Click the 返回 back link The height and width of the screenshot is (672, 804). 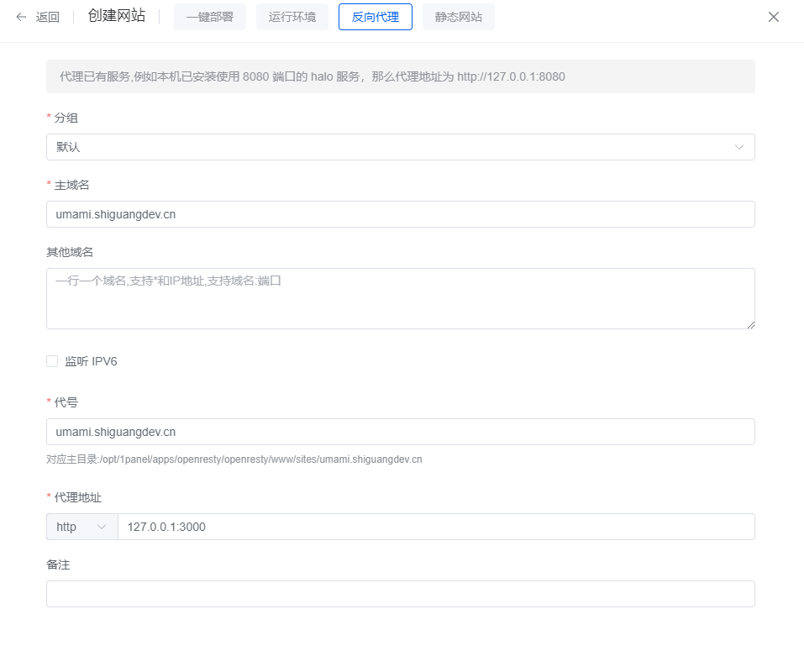[x=48, y=17]
